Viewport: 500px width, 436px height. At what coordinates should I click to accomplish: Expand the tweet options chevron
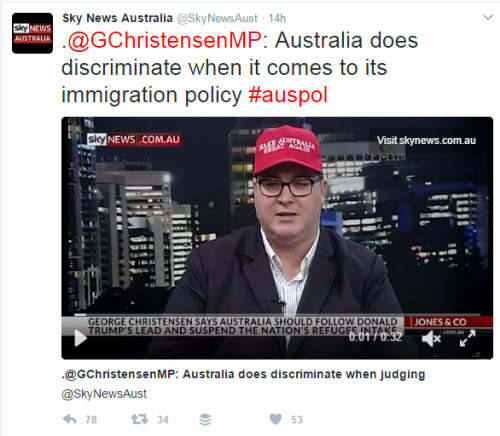pos(488,17)
